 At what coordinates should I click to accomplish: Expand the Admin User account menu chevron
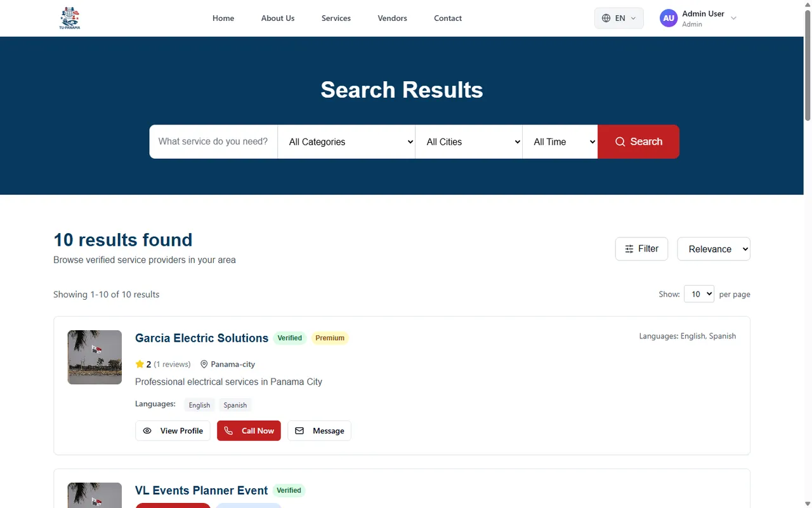tap(733, 18)
